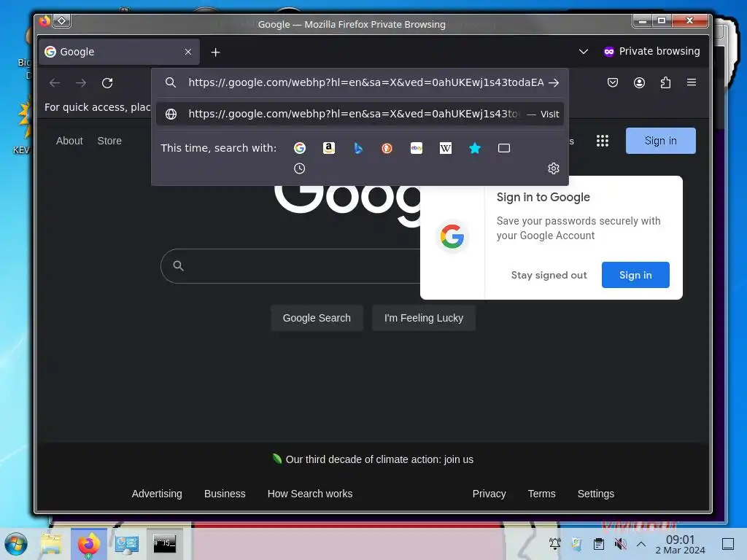
Task: Search this time with eBay icon
Action: [417, 148]
